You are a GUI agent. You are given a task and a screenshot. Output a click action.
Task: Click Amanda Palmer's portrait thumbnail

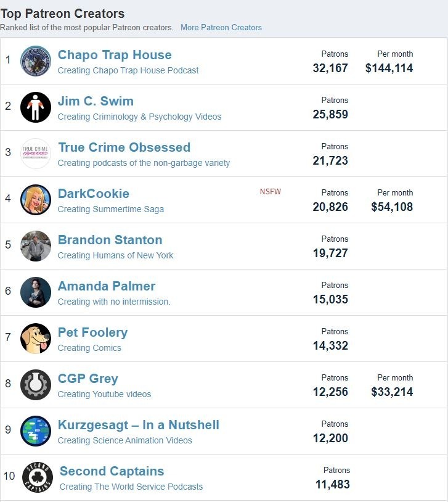[x=36, y=292]
